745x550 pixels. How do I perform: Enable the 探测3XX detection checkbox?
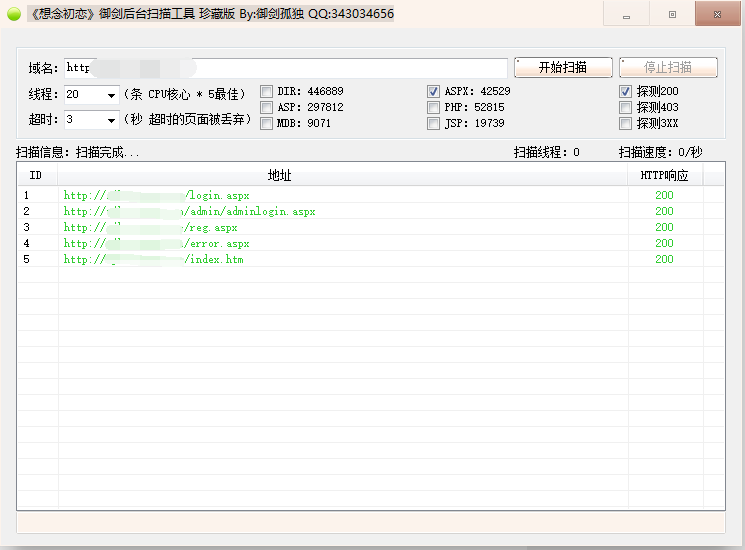point(626,124)
